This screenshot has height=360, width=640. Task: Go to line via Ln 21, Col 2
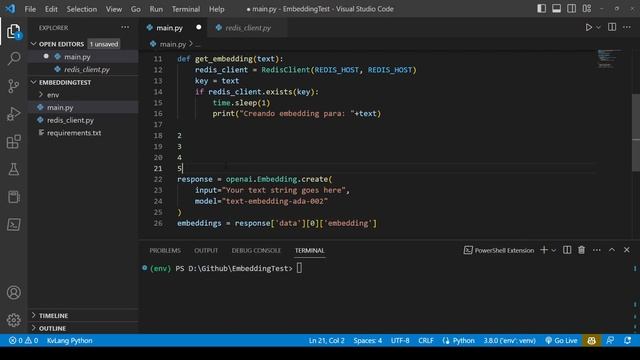click(x=327, y=340)
